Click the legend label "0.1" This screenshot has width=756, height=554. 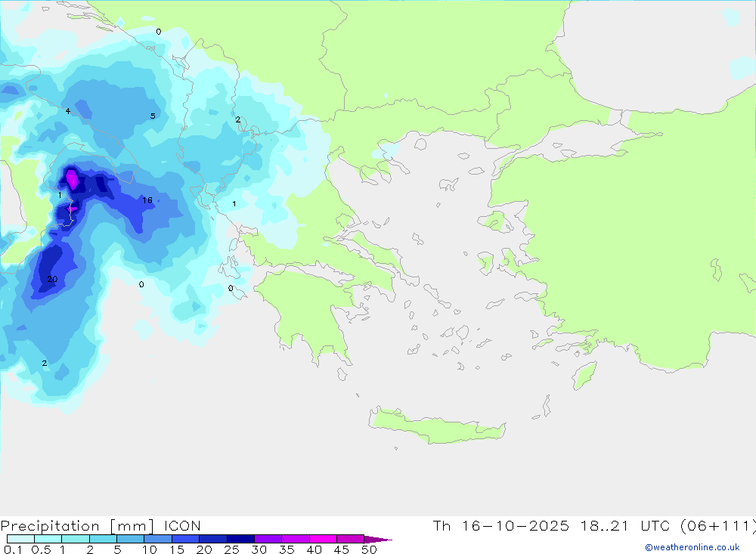click(x=13, y=549)
